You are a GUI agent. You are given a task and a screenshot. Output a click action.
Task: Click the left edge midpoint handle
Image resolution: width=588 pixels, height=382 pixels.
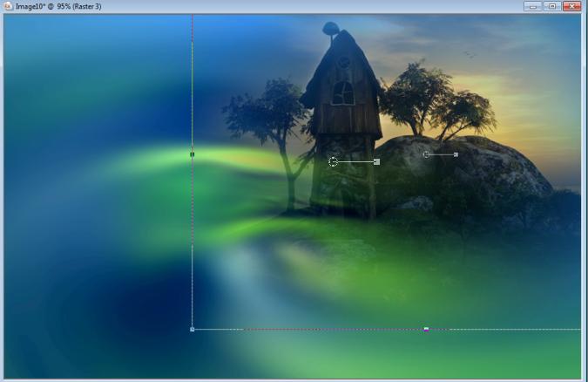click(x=192, y=154)
